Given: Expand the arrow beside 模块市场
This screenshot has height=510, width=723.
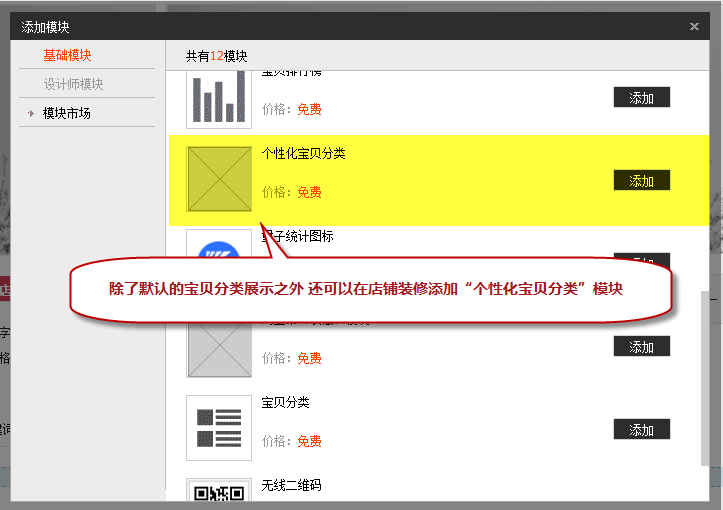Looking at the screenshot, I should click(x=31, y=113).
